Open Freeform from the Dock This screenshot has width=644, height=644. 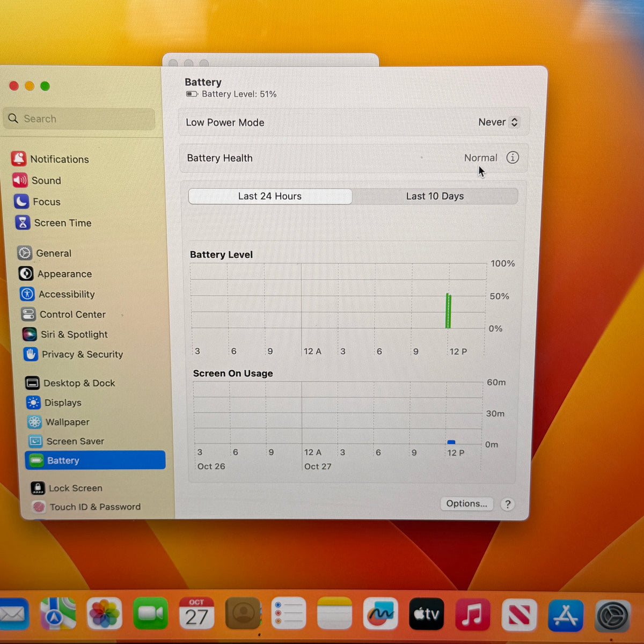(x=380, y=613)
